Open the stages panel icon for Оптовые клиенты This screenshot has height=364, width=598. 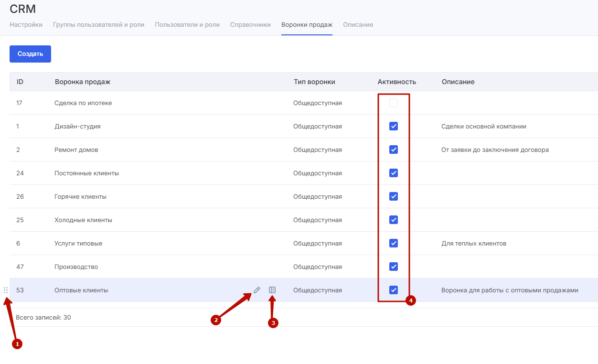coord(272,290)
